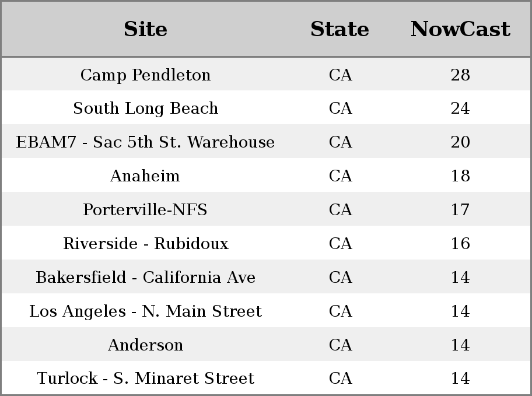Click the CA state cell for Anaheim
Screen dimensions: 532x396
pos(340,176)
